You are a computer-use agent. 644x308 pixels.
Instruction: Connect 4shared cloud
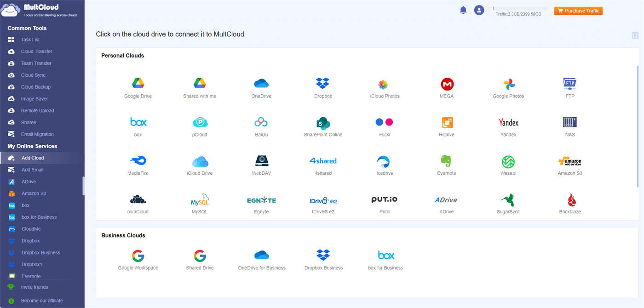[323, 165]
